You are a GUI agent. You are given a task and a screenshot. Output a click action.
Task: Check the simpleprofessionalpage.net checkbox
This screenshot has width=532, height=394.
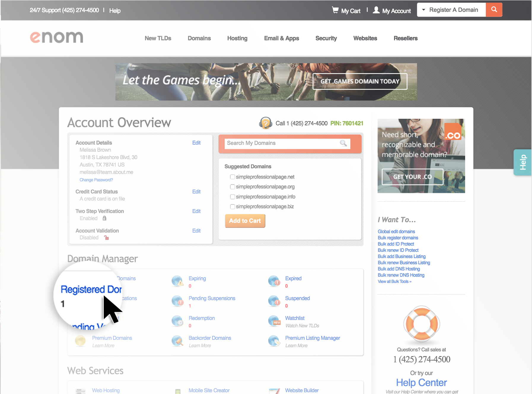232,177
